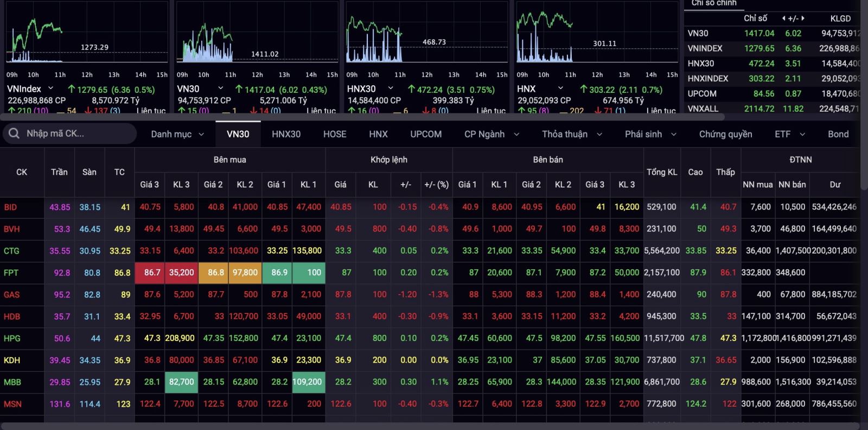
Task: Focus the 'Nhập mã CK...' search field
Action: tap(69, 134)
